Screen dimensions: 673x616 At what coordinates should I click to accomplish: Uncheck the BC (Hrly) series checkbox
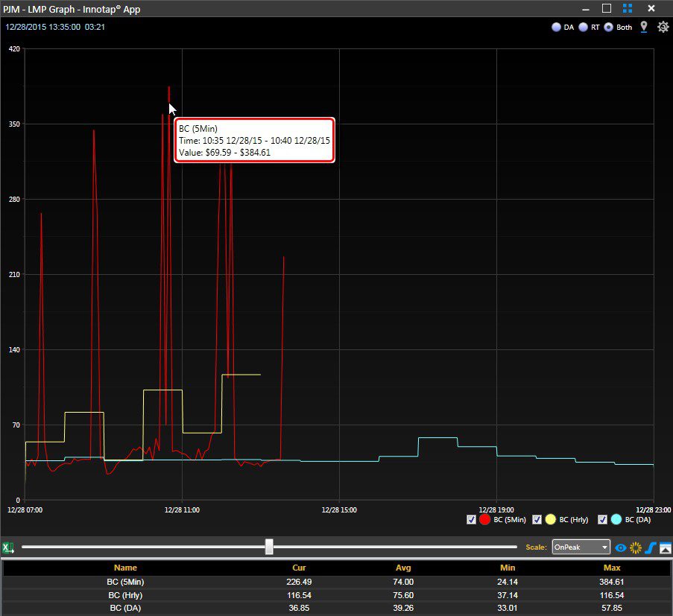[537, 520]
